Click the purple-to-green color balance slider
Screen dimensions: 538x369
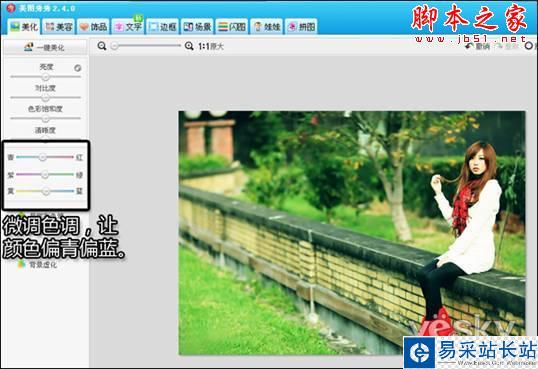[x=45, y=175]
